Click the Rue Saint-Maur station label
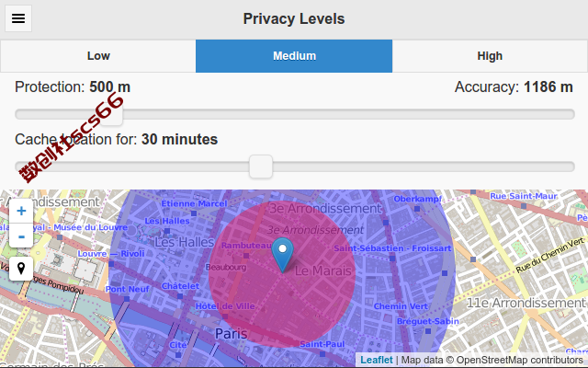The image size is (588, 368). point(524,196)
